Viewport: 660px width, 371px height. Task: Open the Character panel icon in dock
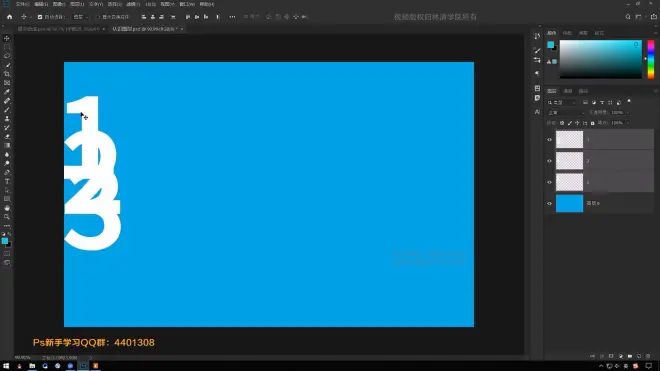click(537, 112)
